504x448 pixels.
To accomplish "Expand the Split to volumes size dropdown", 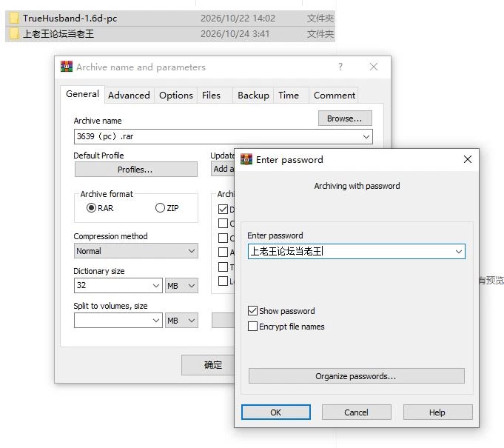I will click(x=156, y=321).
